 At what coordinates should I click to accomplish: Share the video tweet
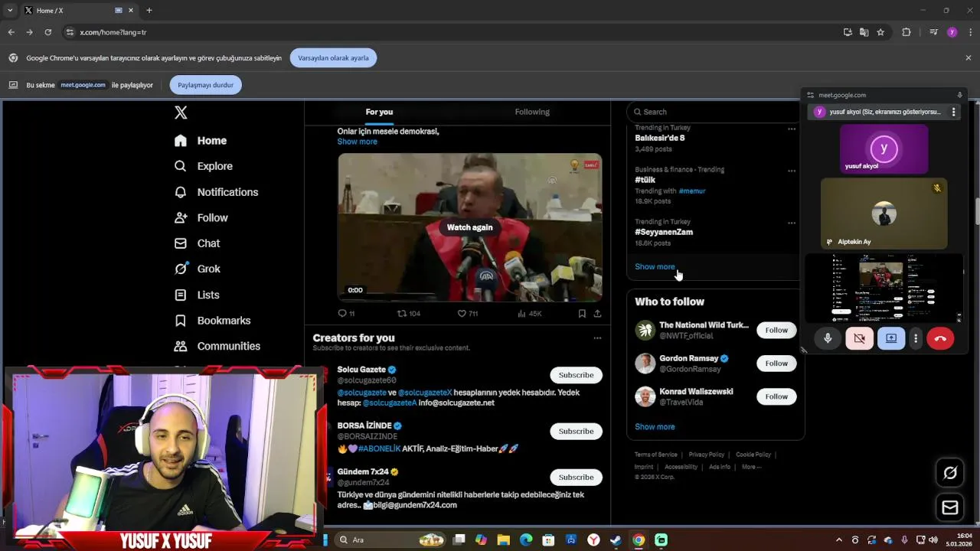[597, 314]
